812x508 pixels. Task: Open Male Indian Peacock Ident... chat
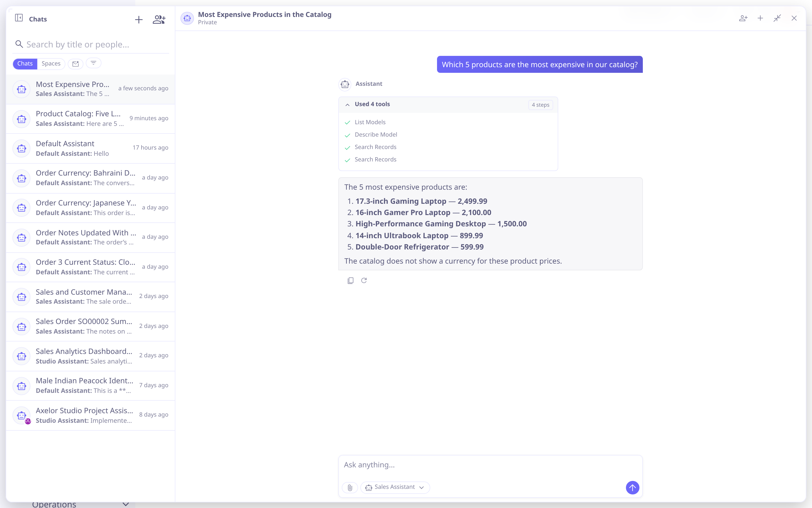click(x=90, y=386)
